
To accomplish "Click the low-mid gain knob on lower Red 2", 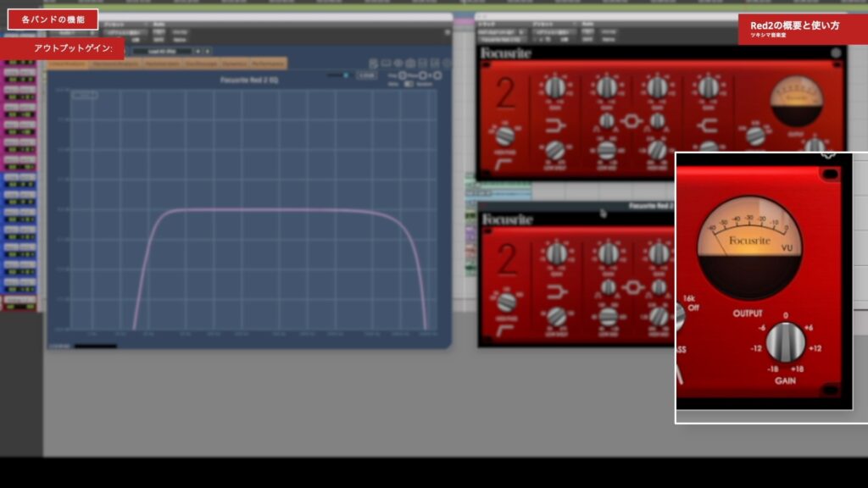I will click(608, 254).
